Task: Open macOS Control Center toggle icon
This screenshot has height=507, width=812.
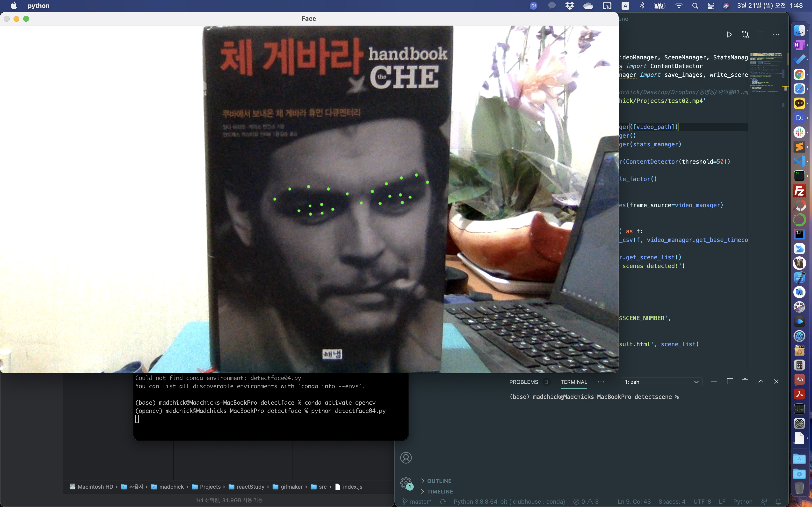Action: (x=711, y=6)
